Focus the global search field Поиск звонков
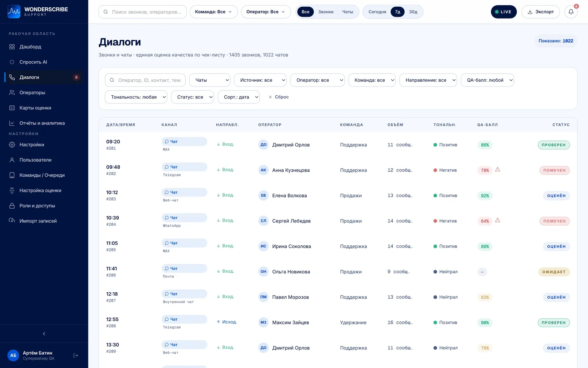The height and width of the screenshot is (368, 588). point(142,12)
